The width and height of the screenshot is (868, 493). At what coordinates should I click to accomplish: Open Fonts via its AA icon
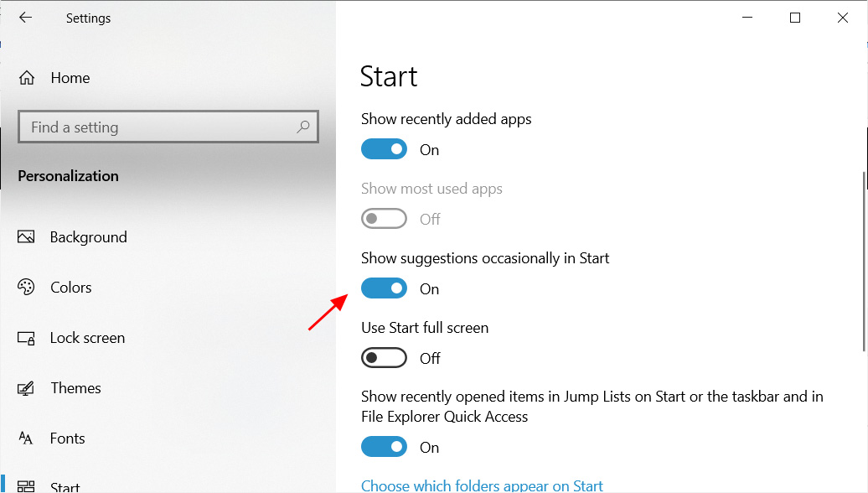click(x=26, y=439)
